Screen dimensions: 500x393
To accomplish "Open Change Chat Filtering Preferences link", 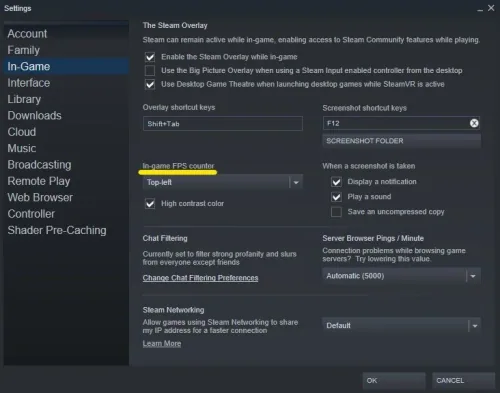I will pyautogui.click(x=200, y=278).
